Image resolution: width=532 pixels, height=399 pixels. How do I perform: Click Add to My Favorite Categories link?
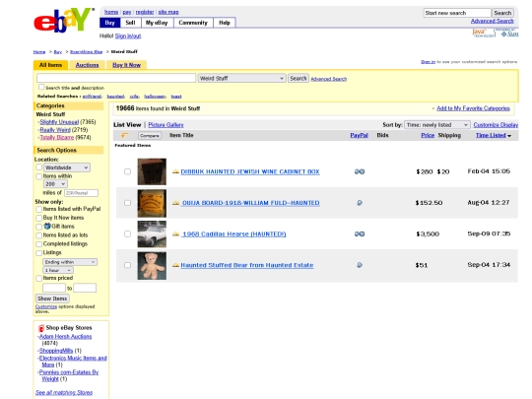[473, 108]
